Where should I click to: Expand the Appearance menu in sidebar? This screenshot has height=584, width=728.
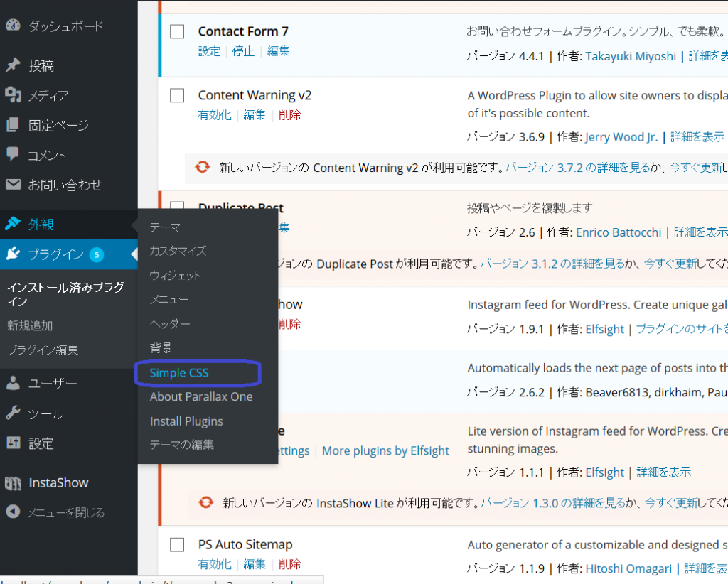(x=41, y=225)
